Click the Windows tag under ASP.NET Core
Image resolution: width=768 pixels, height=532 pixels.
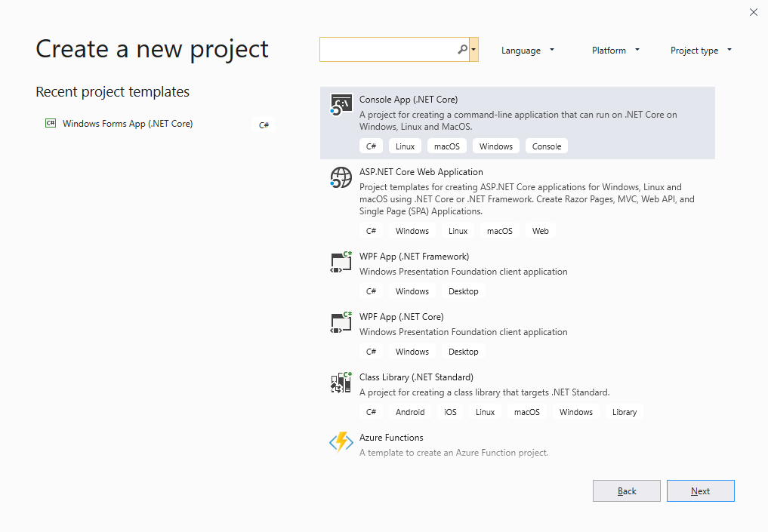[412, 231]
